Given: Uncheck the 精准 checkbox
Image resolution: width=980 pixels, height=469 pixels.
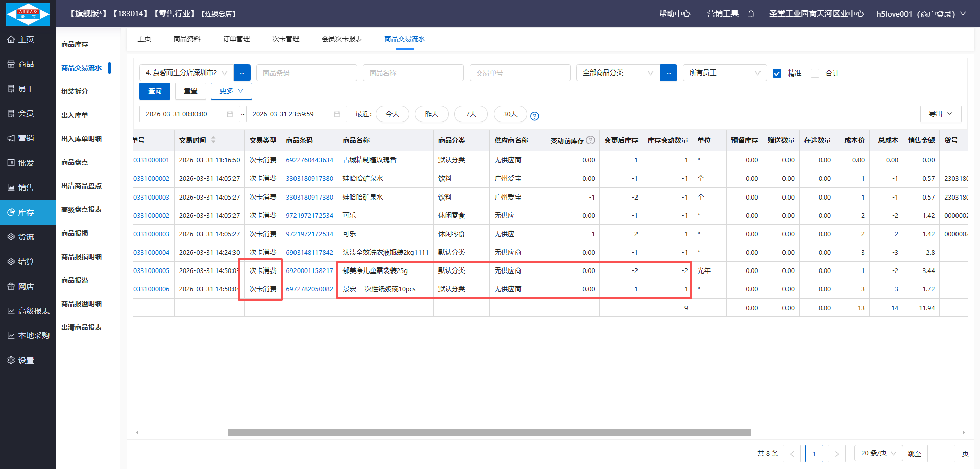Looking at the screenshot, I should tap(777, 73).
